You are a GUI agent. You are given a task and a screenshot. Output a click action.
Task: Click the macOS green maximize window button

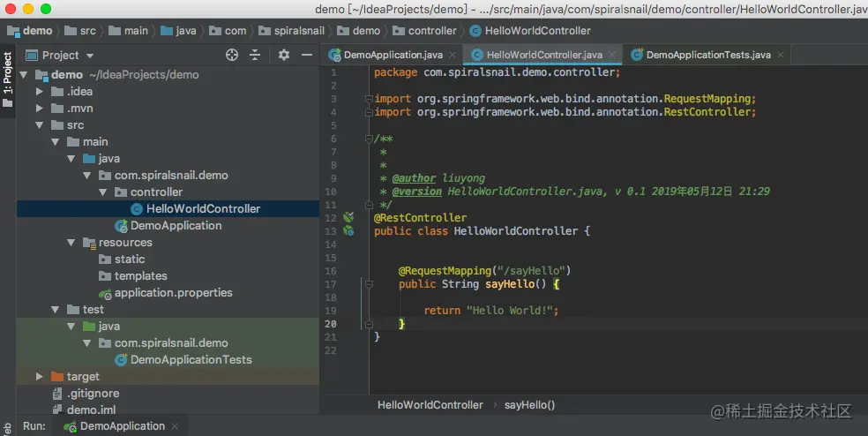[46, 8]
